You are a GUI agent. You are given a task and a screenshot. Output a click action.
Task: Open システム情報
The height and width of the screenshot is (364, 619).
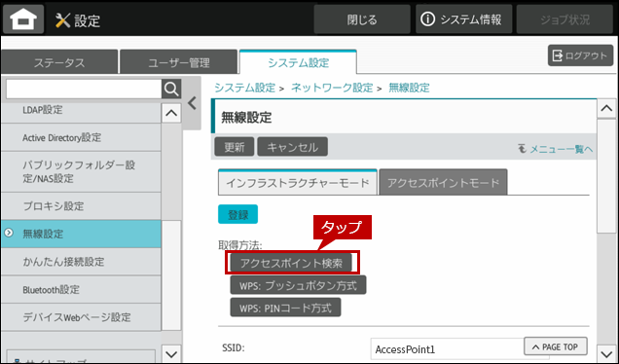coord(464,19)
